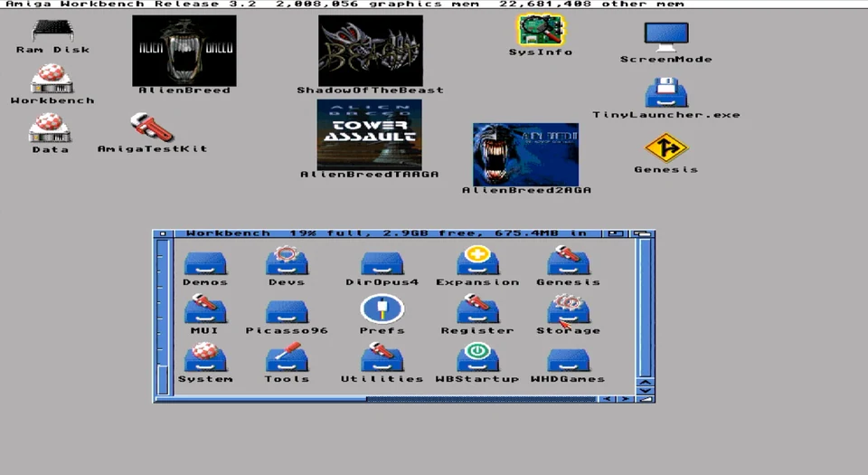The height and width of the screenshot is (475, 868).
Task: Click the Workbench window vertical scroll bar
Action: pos(646,308)
